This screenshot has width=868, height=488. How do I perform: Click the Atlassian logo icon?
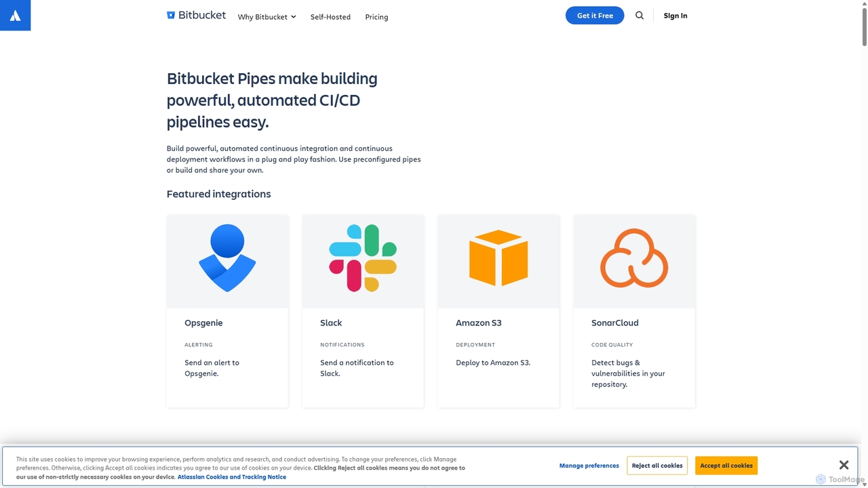pos(15,16)
